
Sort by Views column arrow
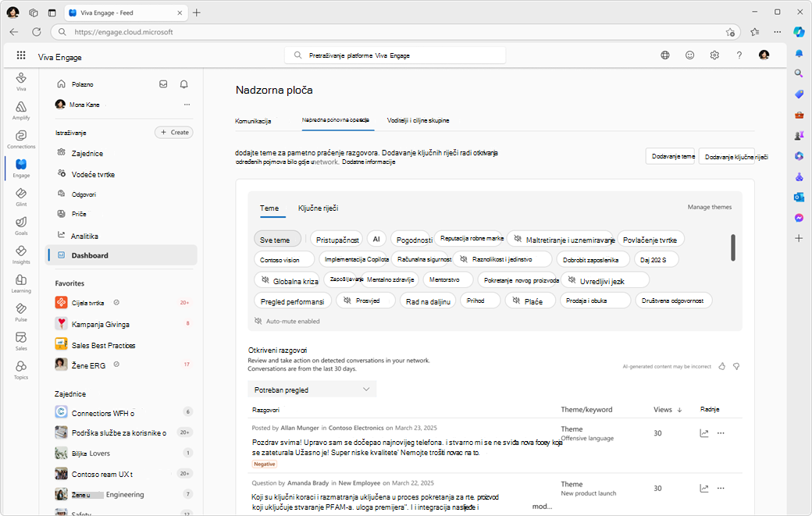(x=679, y=410)
